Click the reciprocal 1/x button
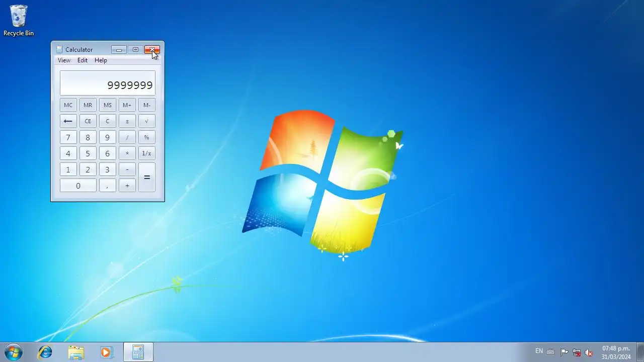 147,153
